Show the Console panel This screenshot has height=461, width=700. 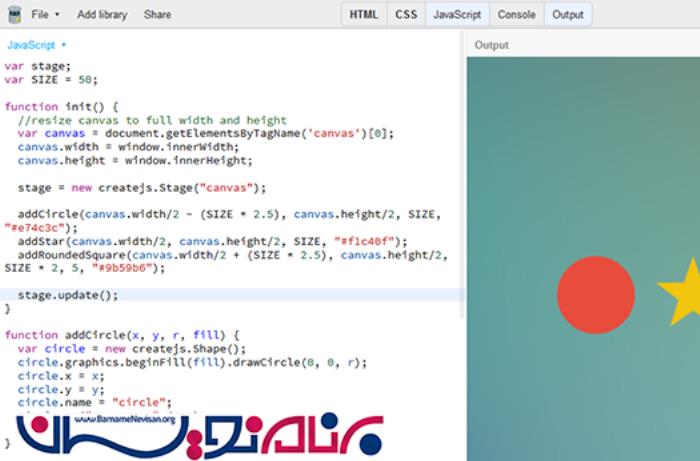point(516,15)
